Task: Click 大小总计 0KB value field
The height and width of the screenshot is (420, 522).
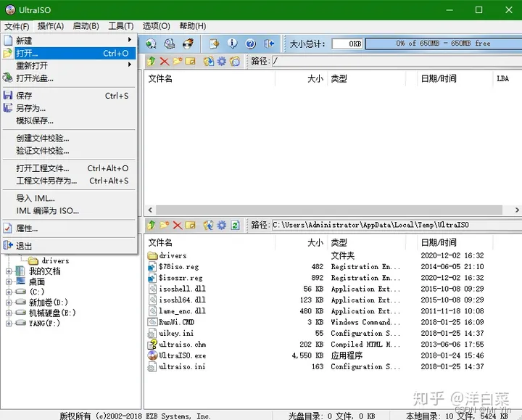Action: pos(347,44)
